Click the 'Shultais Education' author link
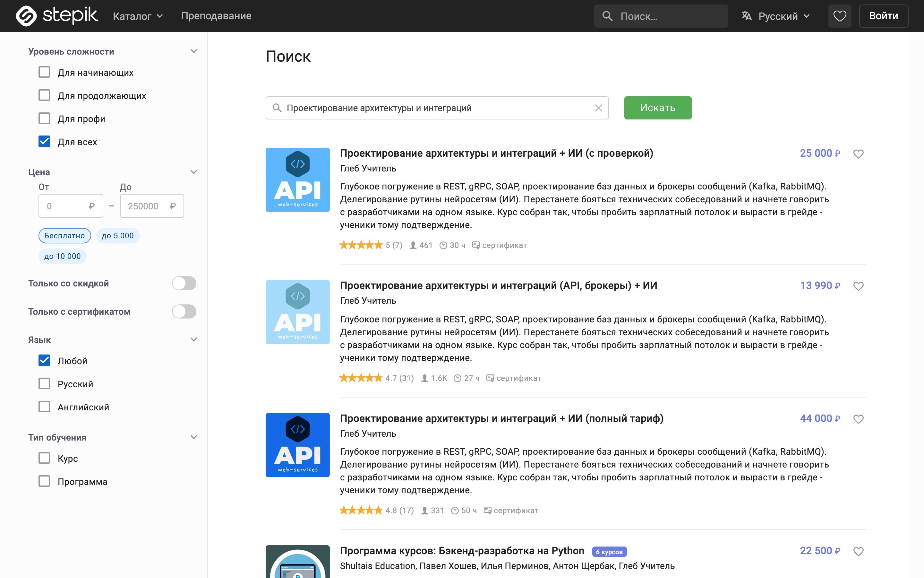Viewport: 924px width, 578px height. pyautogui.click(x=377, y=566)
